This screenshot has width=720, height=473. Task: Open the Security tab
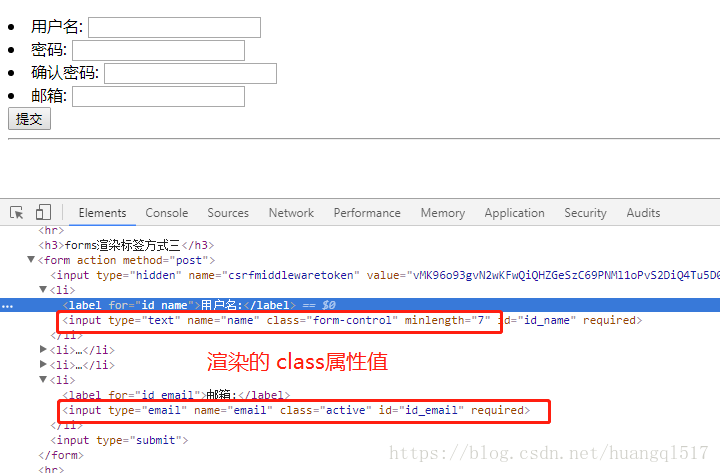point(585,213)
